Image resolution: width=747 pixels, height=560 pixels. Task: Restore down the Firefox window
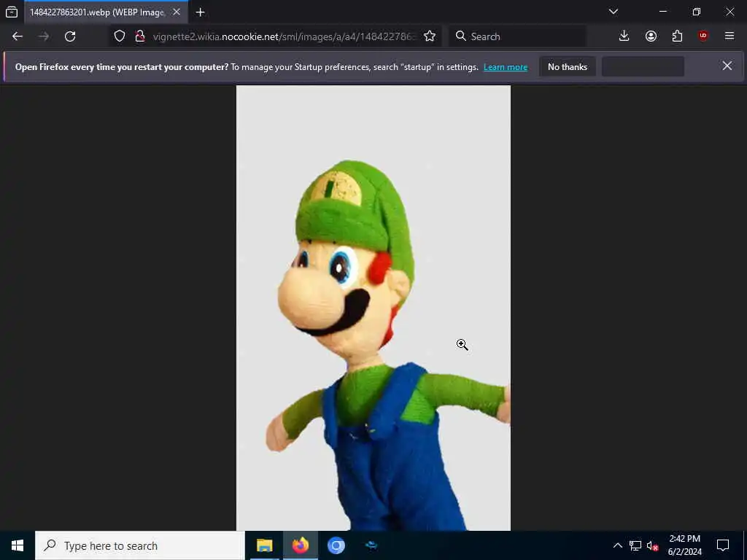pyautogui.click(x=697, y=12)
